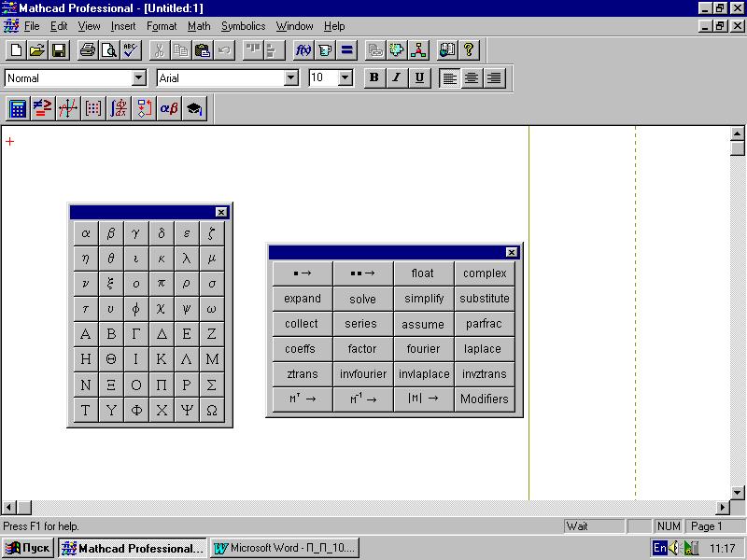Viewport: 747px width, 560px height.
Task: Insert lowercase alpha from Greek palette
Action: click(x=86, y=233)
